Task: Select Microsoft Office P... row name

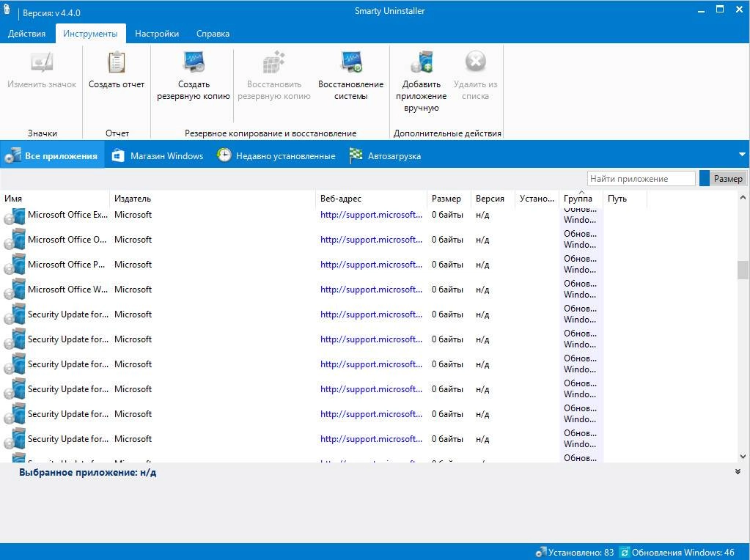Action: [x=66, y=265]
